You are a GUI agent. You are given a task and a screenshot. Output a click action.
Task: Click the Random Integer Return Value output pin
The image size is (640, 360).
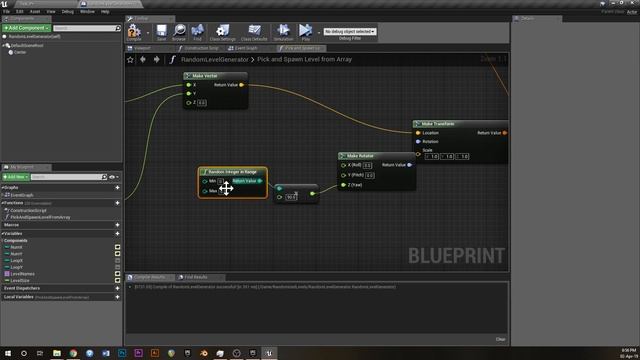260,181
